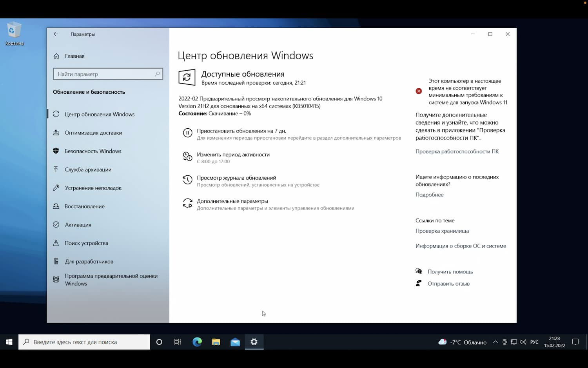Click the red error icon by Windows 11 notice
This screenshot has width=588, height=368.
coord(419,91)
